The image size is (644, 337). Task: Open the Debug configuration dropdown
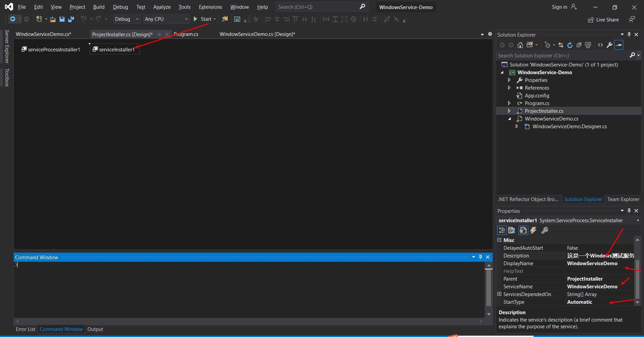126,19
